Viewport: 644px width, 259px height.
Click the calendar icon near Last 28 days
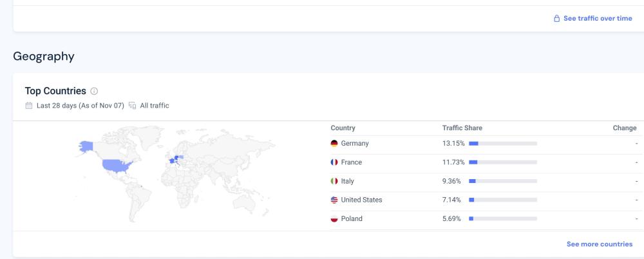point(28,106)
